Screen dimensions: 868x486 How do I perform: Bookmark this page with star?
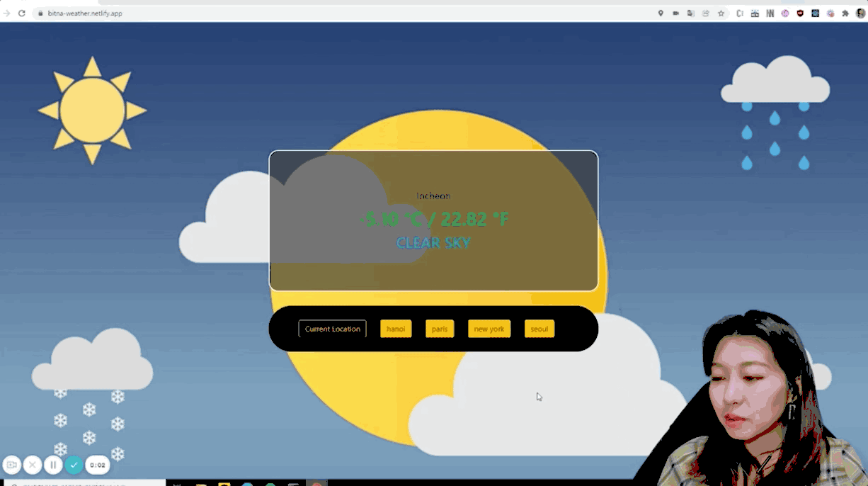721,13
